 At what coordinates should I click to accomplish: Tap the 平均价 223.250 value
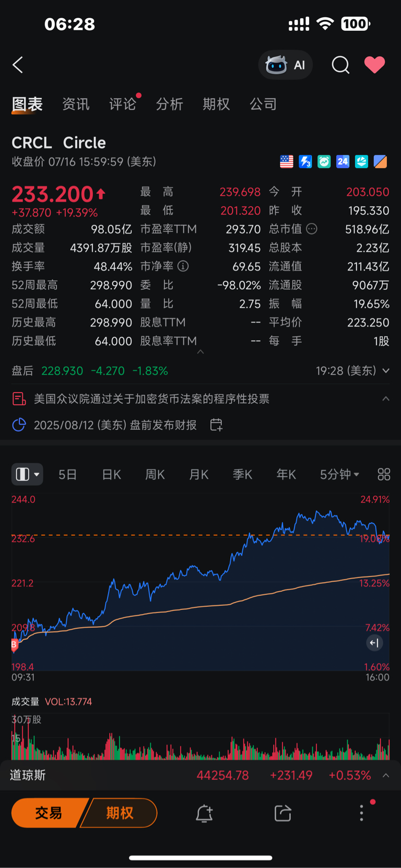point(368,323)
